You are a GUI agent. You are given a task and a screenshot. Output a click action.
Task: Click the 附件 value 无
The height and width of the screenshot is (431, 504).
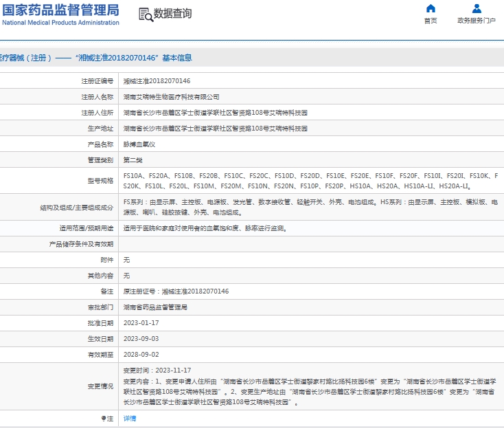[126, 260]
